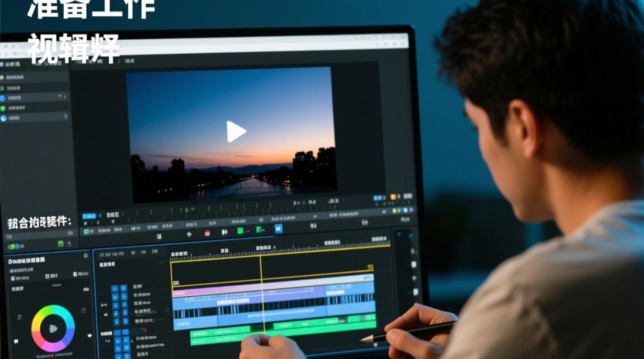Toggle the top blue track button in the track header

pos(115,289)
